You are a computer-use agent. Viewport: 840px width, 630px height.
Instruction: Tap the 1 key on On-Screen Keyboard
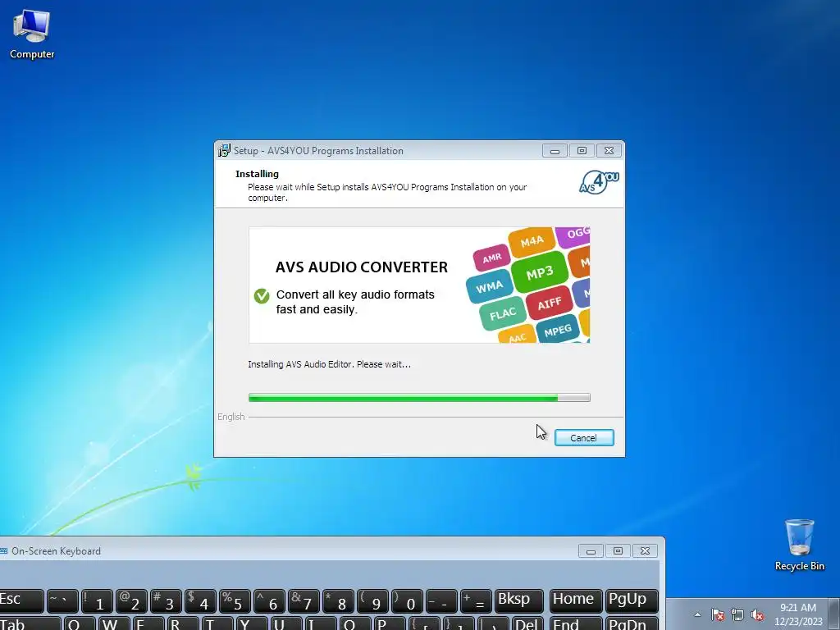[97, 601]
